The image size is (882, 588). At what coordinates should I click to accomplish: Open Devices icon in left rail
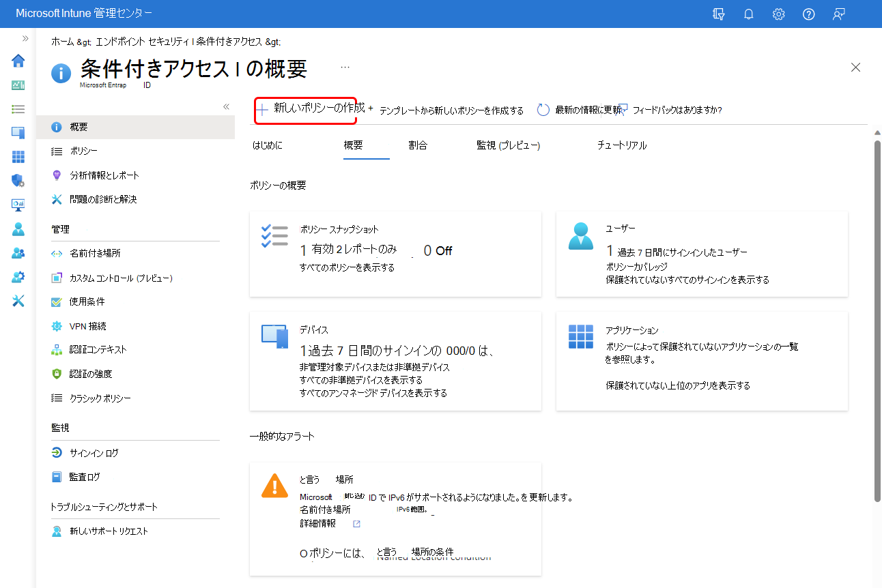click(18, 133)
